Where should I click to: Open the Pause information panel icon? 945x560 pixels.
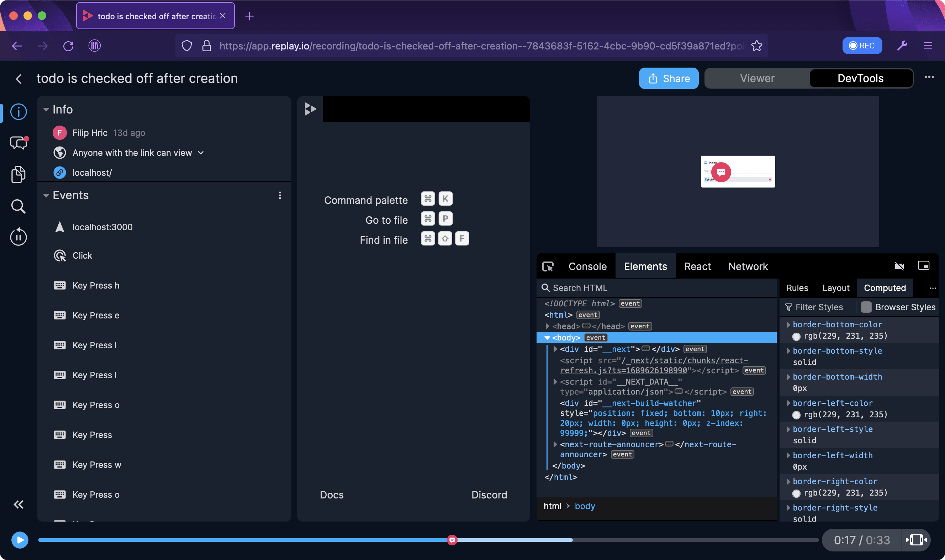[x=18, y=237]
